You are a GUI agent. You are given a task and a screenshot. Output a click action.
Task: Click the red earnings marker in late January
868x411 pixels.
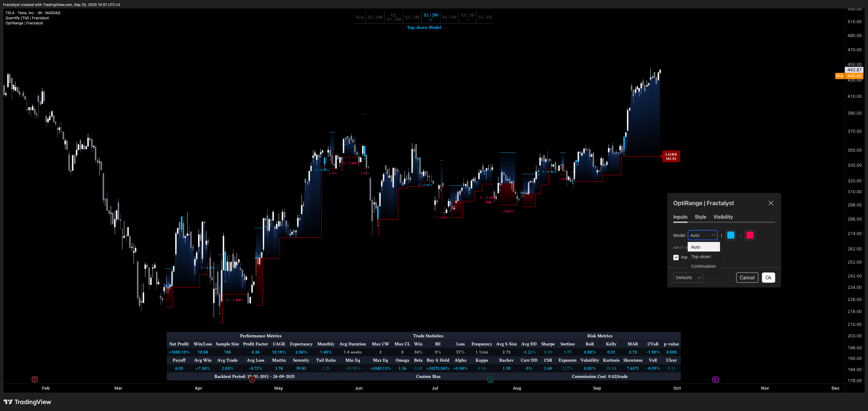coord(35,379)
